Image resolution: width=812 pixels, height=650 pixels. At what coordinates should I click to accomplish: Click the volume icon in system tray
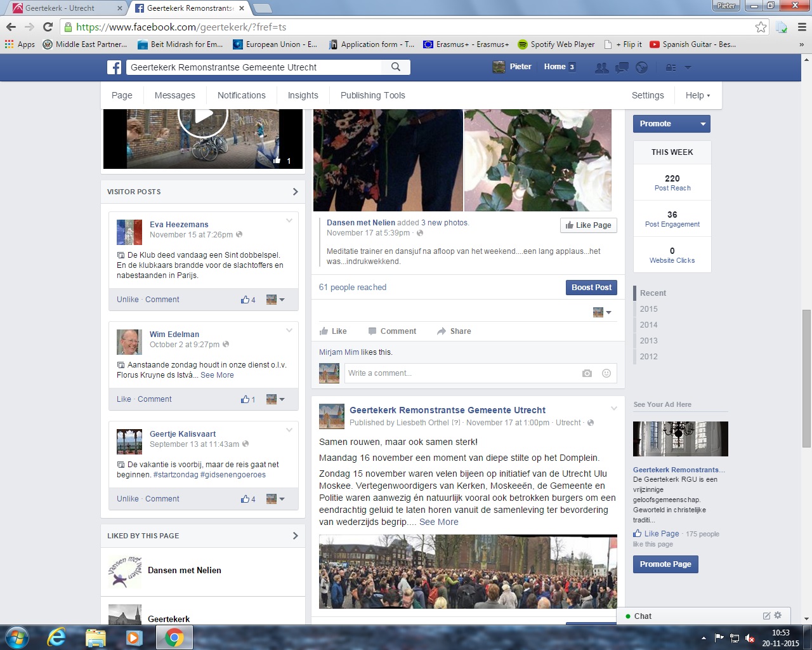[750, 638]
